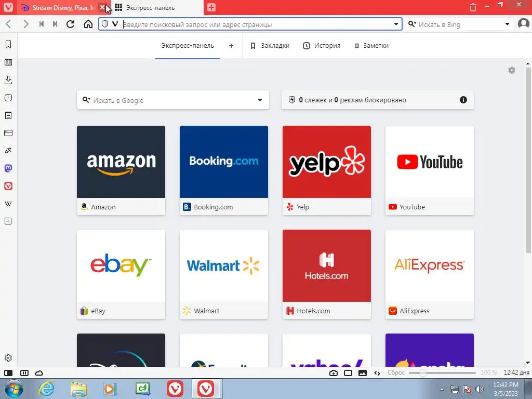Open the History panel in sidebar

(8, 98)
